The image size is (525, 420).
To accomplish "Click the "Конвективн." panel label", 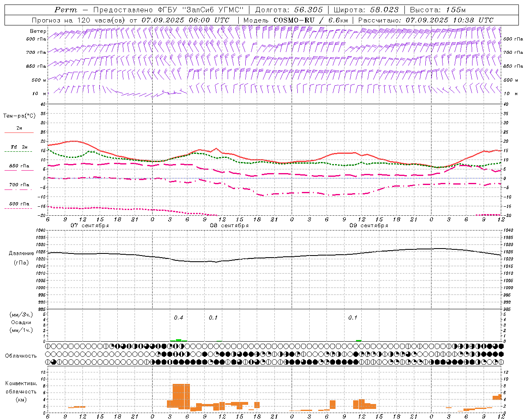I will coord(21,383).
